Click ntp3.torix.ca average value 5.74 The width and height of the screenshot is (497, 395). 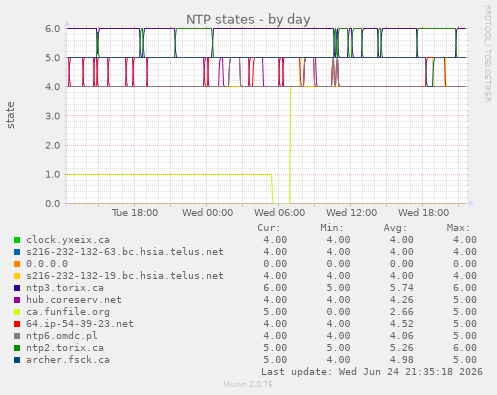[x=402, y=288]
